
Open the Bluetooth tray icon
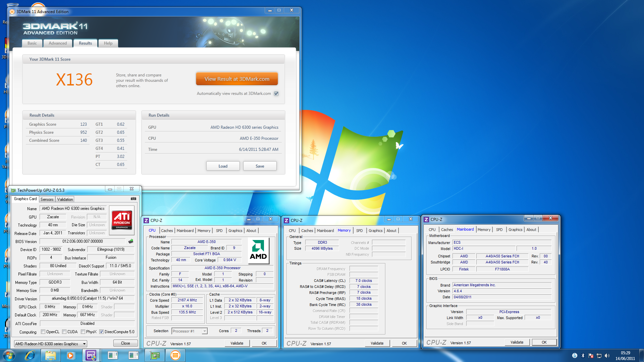point(583,356)
